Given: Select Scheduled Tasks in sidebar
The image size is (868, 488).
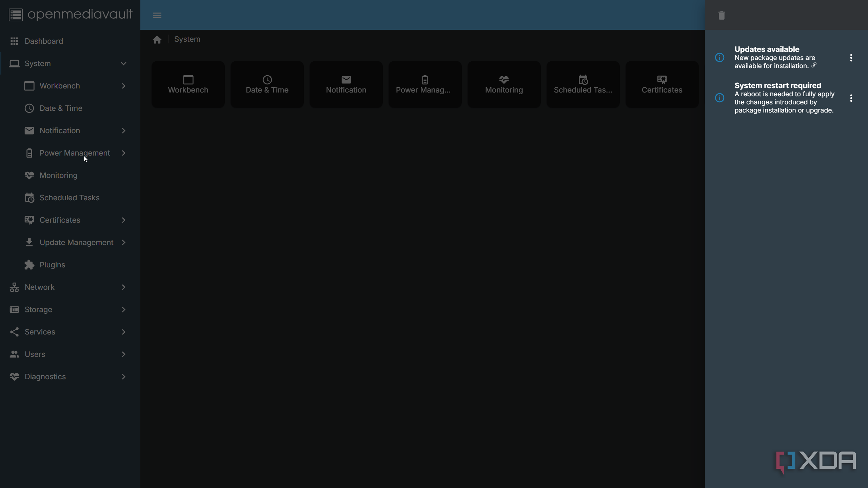Looking at the screenshot, I should tap(70, 198).
